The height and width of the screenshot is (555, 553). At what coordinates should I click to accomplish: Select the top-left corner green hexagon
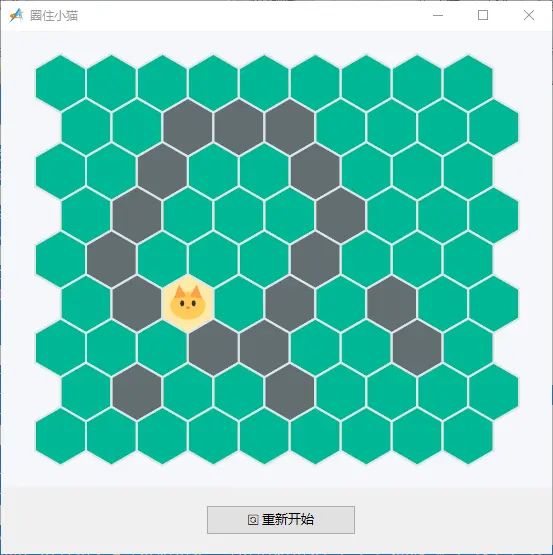pyautogui.click(x=61, y=83)
